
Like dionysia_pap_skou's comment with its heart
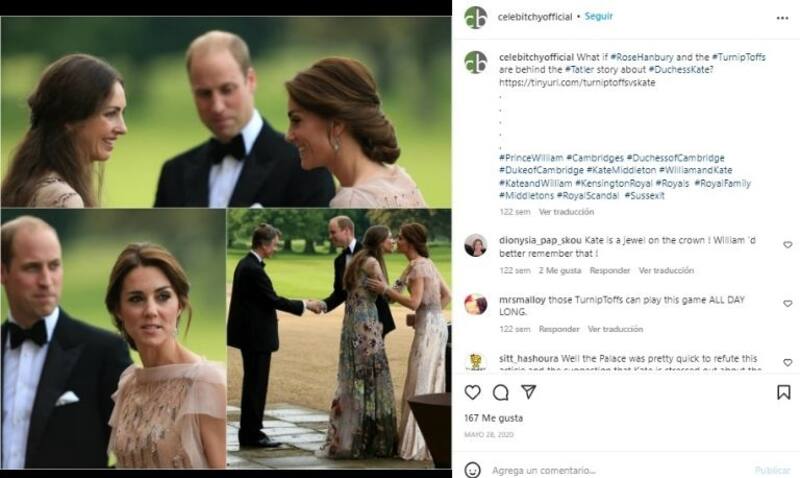[787, 245]
